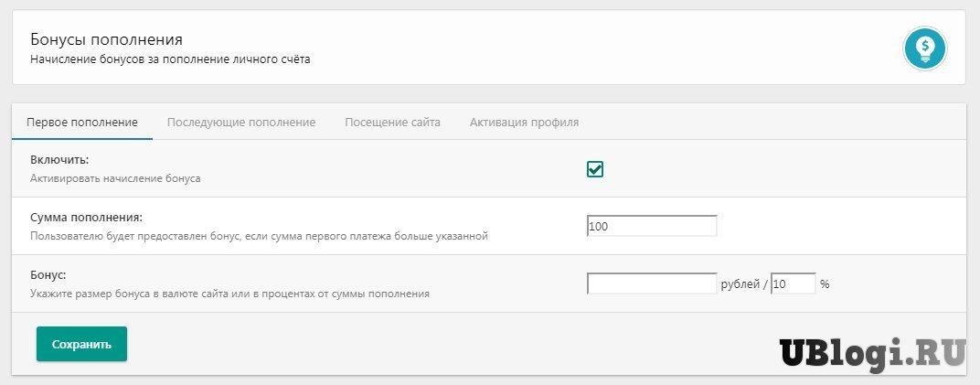
Task: Switch to the Первое пополнение tab
Action: point(82,123)
